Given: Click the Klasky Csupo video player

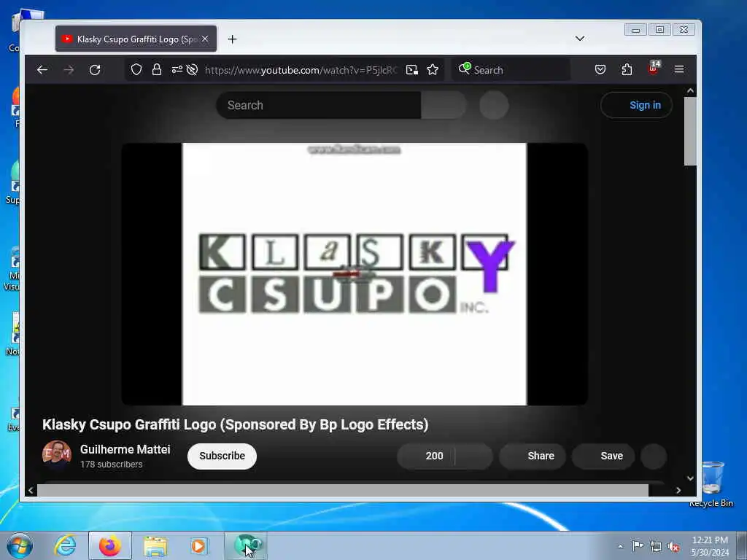Looking at the screenshot, I should pyautogui.click(x=355, y=274).
